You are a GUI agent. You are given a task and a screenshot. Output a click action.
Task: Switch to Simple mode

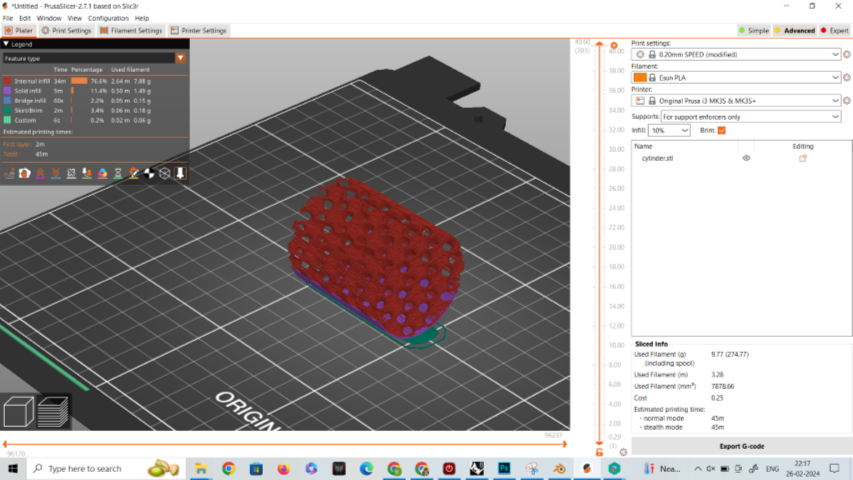[x=753, y=30]
